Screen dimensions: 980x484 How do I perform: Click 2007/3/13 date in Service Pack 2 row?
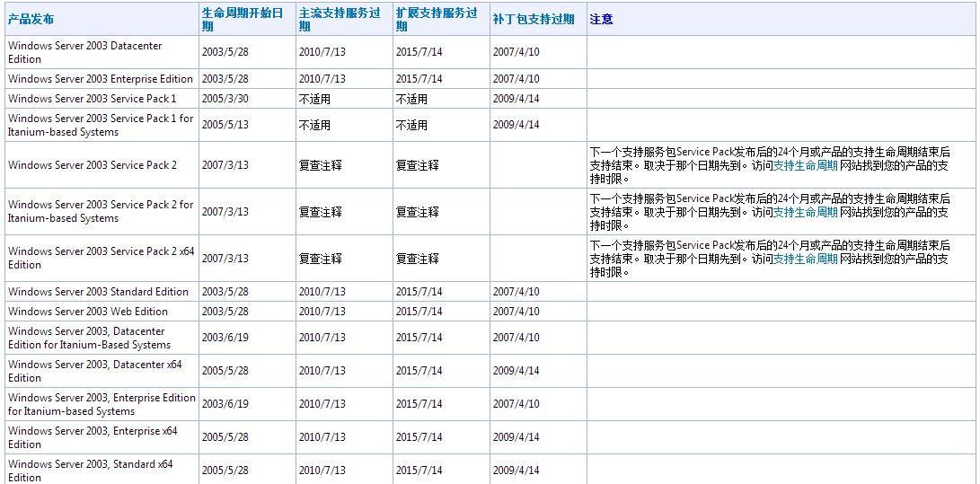point(225,165)
